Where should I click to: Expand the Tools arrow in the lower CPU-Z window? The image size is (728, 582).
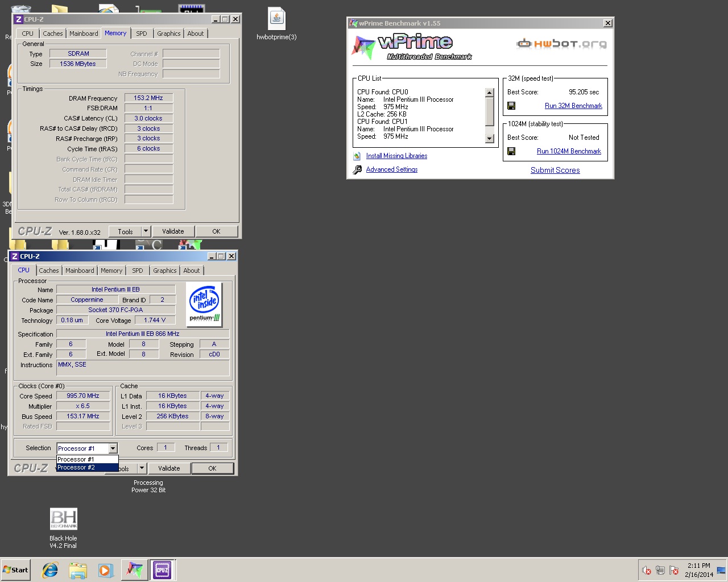142,468
